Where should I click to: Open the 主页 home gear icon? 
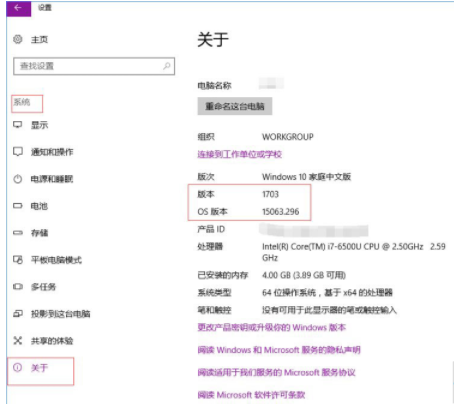tap(18, 39)
